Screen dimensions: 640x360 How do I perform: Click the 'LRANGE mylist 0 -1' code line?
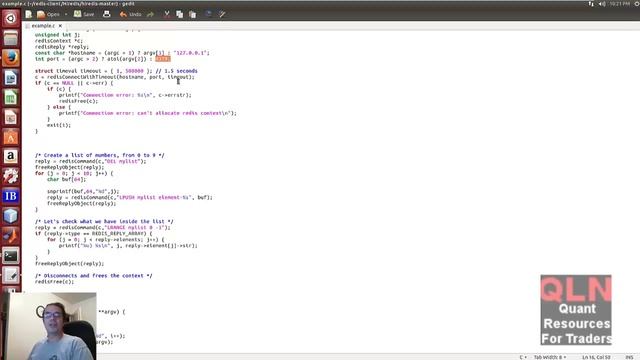[x=103, y=228]
